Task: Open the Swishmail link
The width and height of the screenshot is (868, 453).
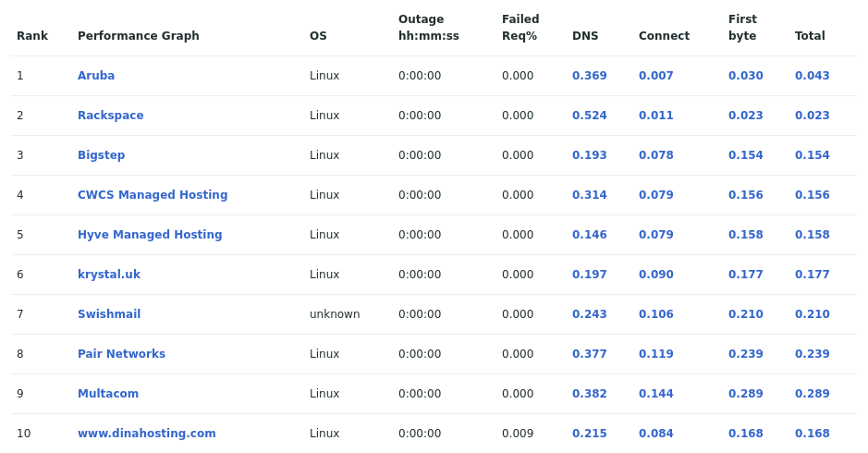Action: click(108, 314)
